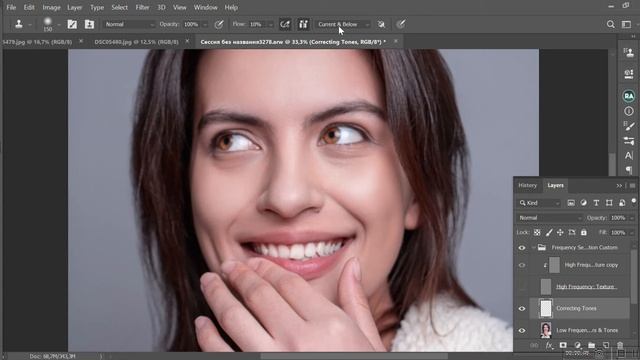Open the Filter menu
The width and height of the screenshot is (640, 360).
[x=142, y=7]
